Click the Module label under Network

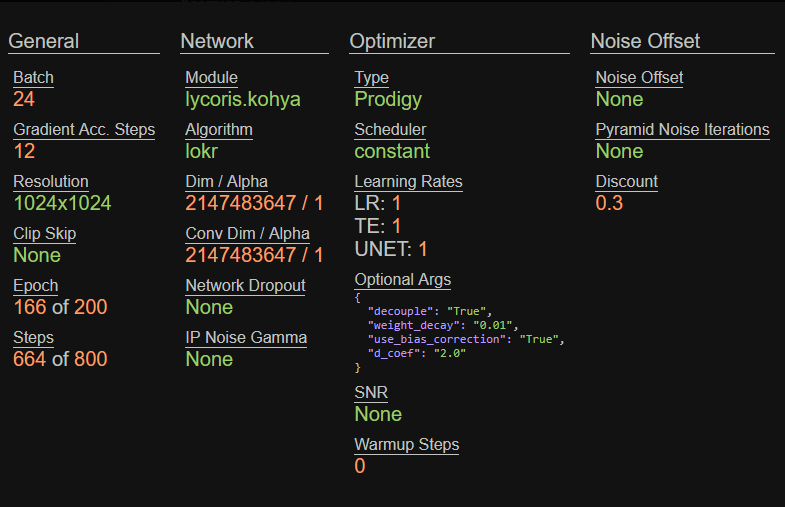pos(211,78)
